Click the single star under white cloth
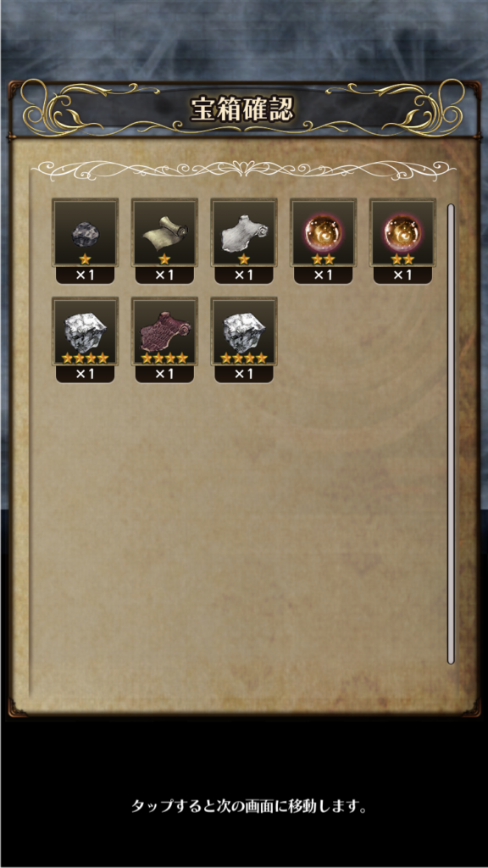Image resolution: width=488 pixels, height=868 pixels. pyautogui.click(x=244, y=259)
